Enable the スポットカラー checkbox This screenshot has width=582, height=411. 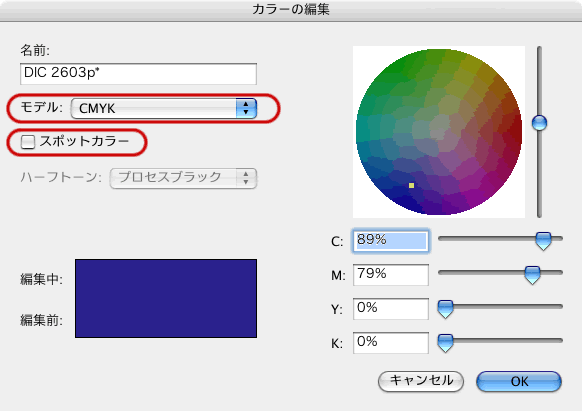[28, 141]
